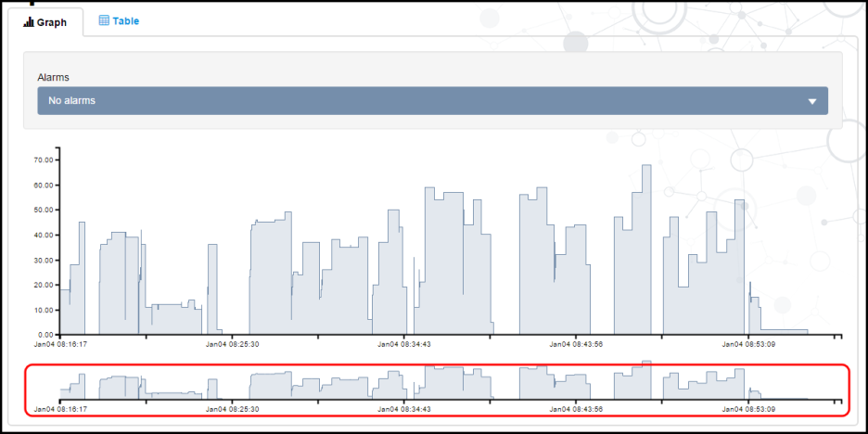Click main graph label Jan04 08:53:09
The height and width of the screenshot is (434, 868).
(747, 344)
